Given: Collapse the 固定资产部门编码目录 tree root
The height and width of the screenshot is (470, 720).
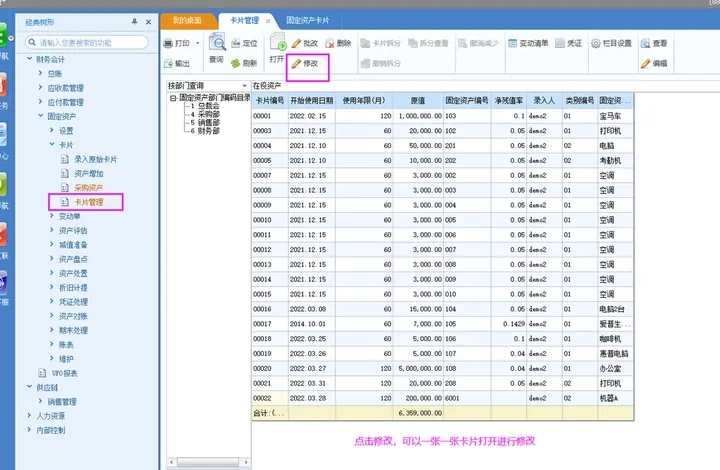Looking at the screenshot, I should click(x=174, y=98).
